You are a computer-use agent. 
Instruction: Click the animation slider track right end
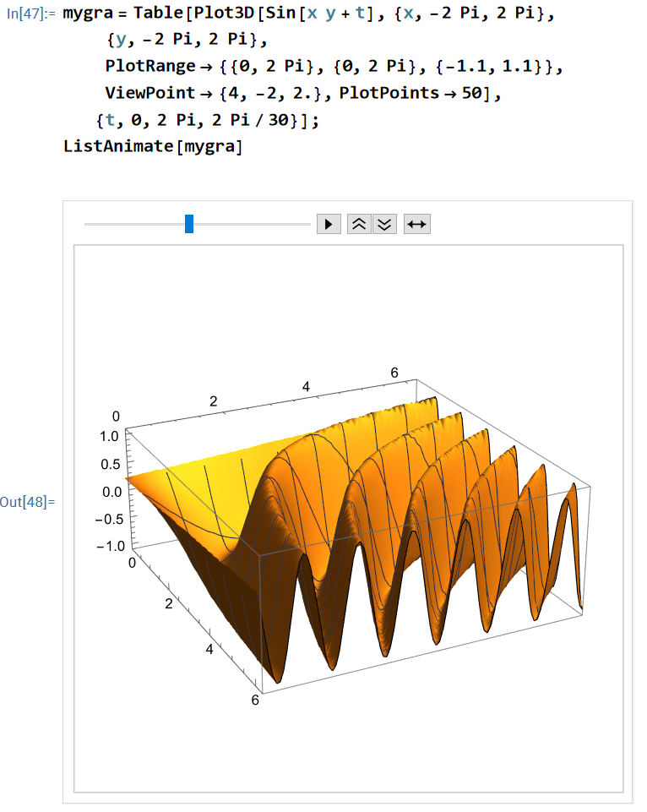click(308, 224)
